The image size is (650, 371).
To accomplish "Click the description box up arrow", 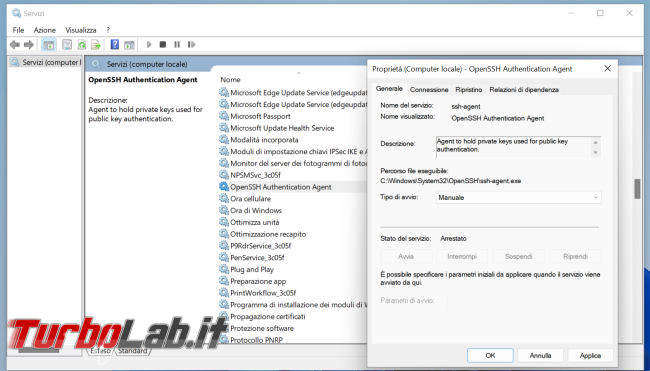I will pos(596,142).
